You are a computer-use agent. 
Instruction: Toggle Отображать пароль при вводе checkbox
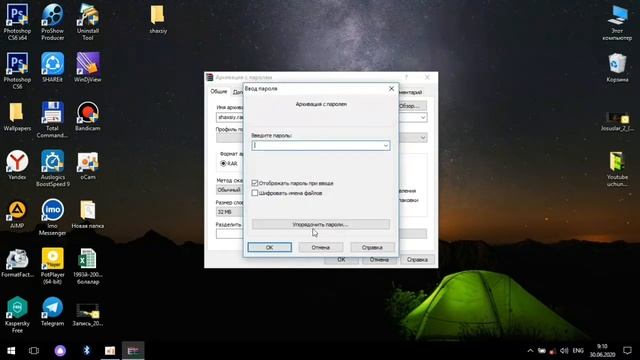pyautogui.click(x=255, y=183)
